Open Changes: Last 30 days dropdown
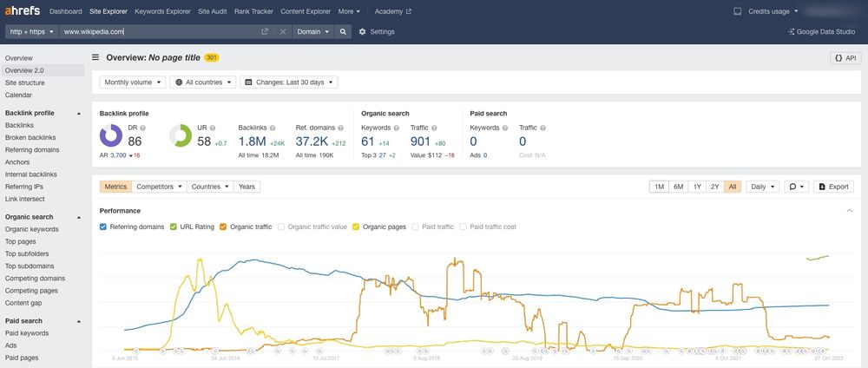868x368 pixels. point(288,82)
